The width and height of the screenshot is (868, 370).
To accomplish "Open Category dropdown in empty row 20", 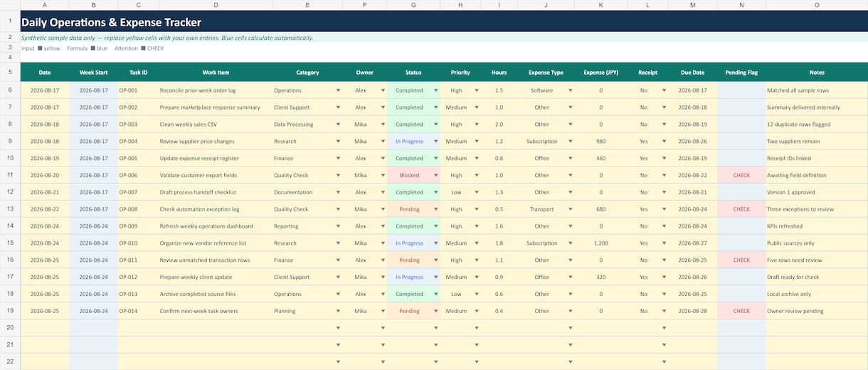I will point(338,328).
